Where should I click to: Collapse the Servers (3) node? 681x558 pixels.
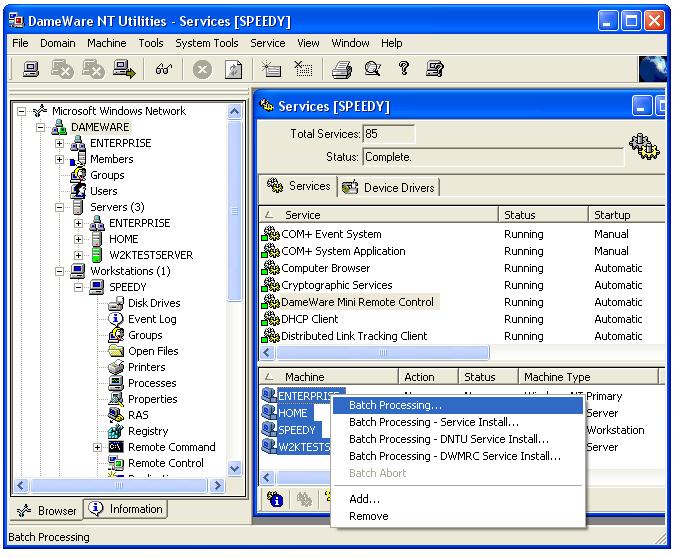coord(60,207)
